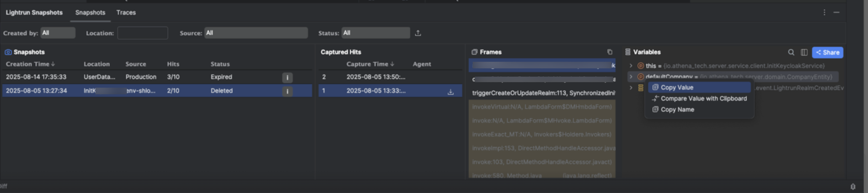The width and height of the screenshot is (868, 193).
Task: Click the info icon on the Expired snapshot row
Action: coord(287,77)
